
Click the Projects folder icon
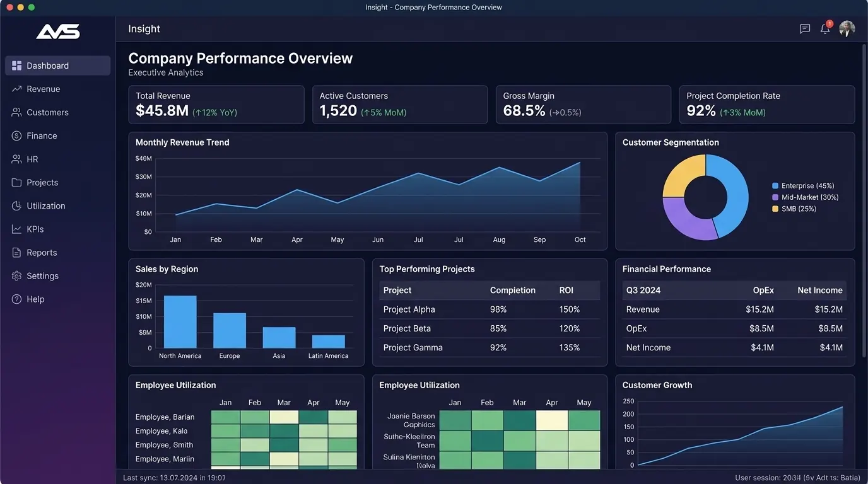click(16, 182)
